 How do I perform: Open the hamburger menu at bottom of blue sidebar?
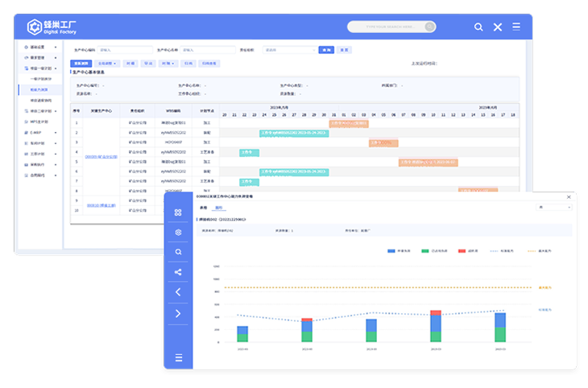178,357
